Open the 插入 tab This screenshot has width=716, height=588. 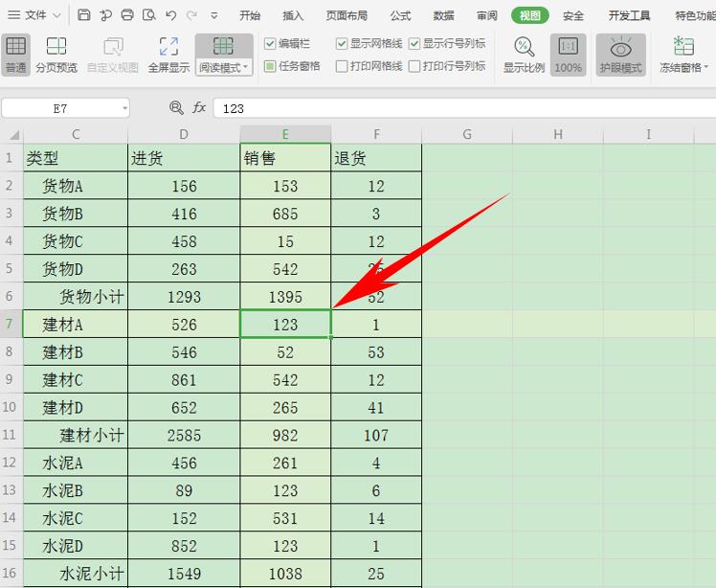click(293, 16)
